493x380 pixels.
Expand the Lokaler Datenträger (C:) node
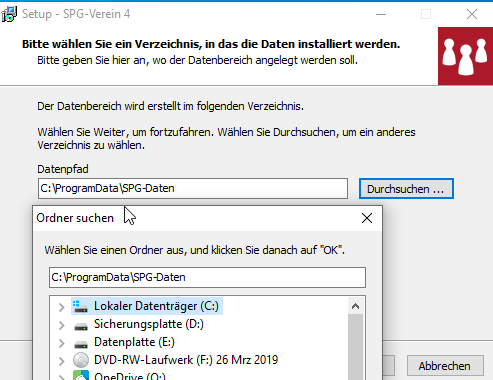click(x=61, y=307)
